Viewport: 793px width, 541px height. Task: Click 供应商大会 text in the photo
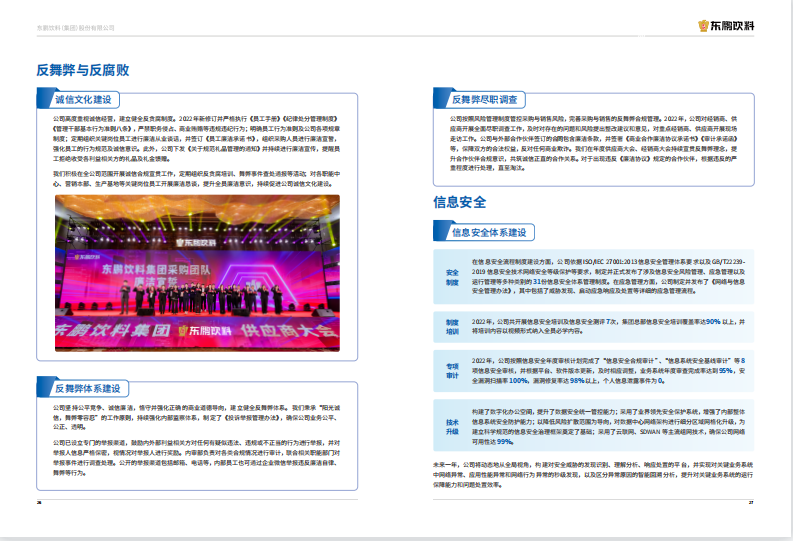click(288, 331)
